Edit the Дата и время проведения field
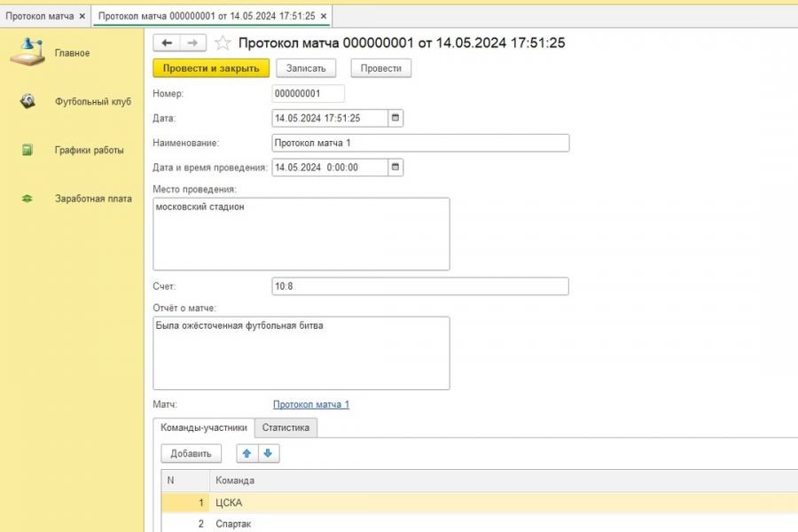This screenshot has height=532, width=798. 330,168
